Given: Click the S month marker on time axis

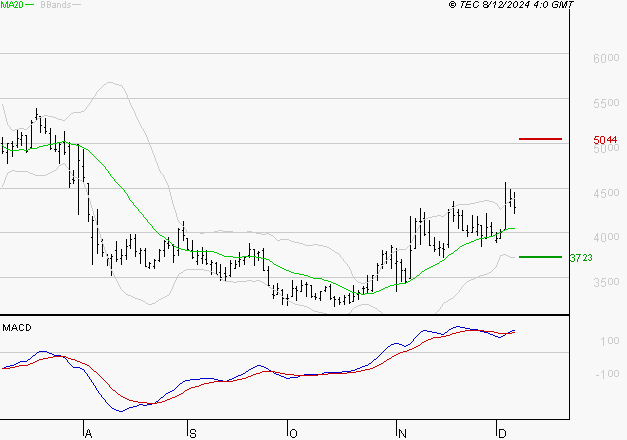Looking at the screenshot, I should point(193,434).
